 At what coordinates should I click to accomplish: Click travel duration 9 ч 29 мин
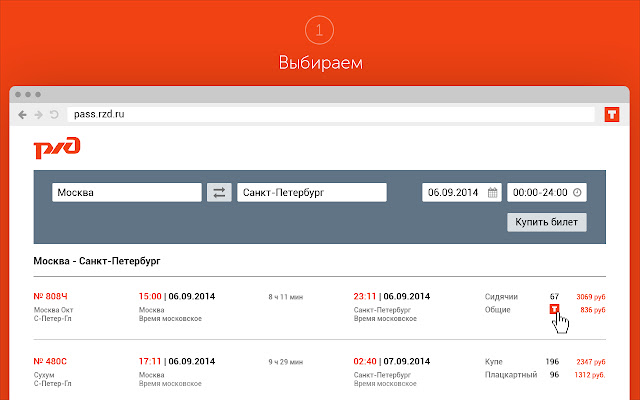tap(286, 362)
